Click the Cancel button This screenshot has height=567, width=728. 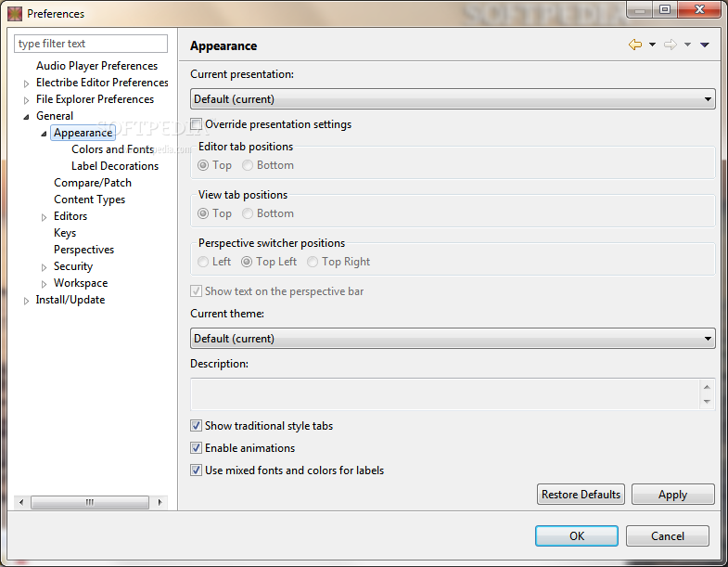[x=668, y=535]
